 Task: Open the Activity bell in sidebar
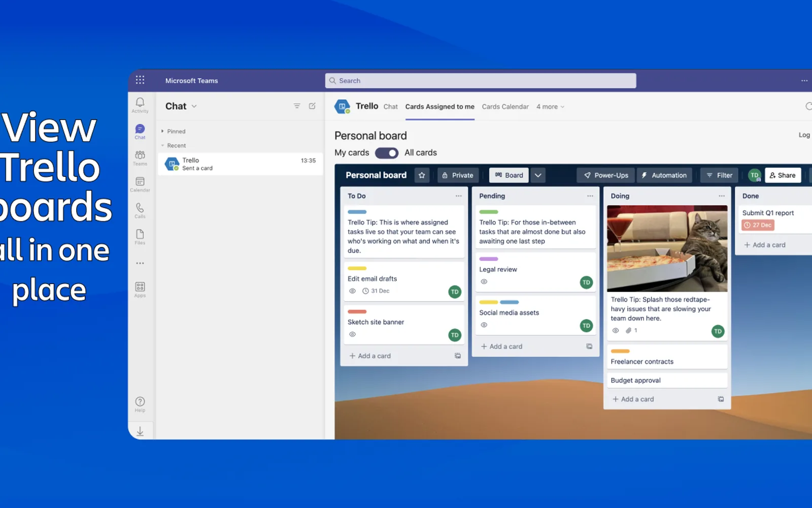140,105
